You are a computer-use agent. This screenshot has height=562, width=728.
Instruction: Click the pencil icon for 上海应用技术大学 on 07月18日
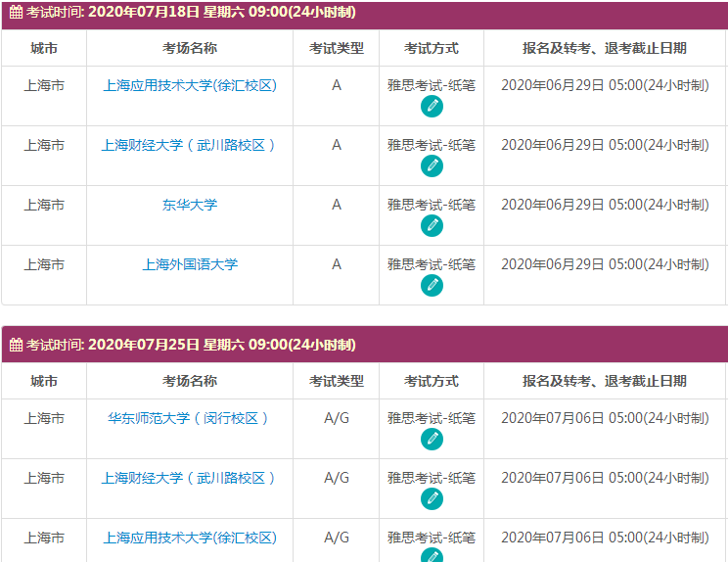pyautogui.click(x=432, y=107)
